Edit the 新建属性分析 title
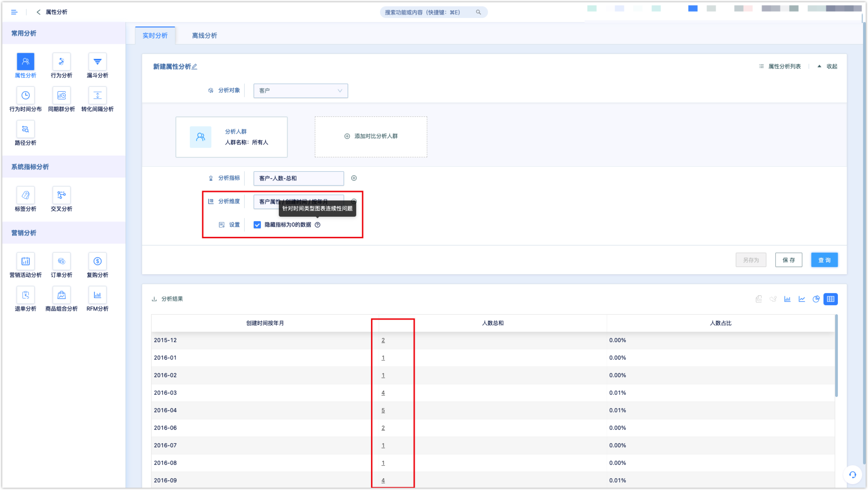Screen dimensions: 868x490 (x=195, y=67)
